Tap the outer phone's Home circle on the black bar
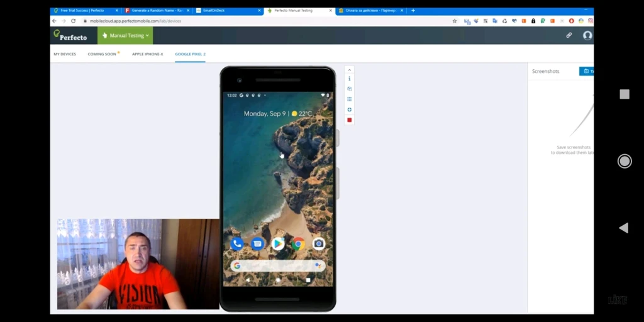644x322 pixels. point(625,161)
